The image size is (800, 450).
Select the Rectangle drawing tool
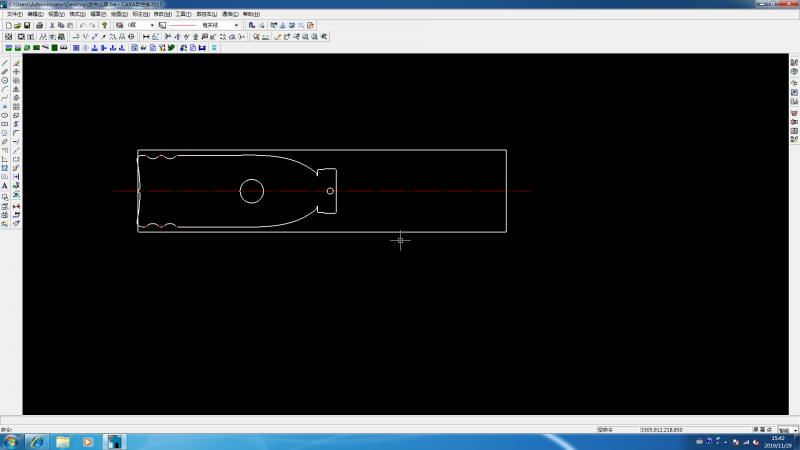click(x=5, y=124)
